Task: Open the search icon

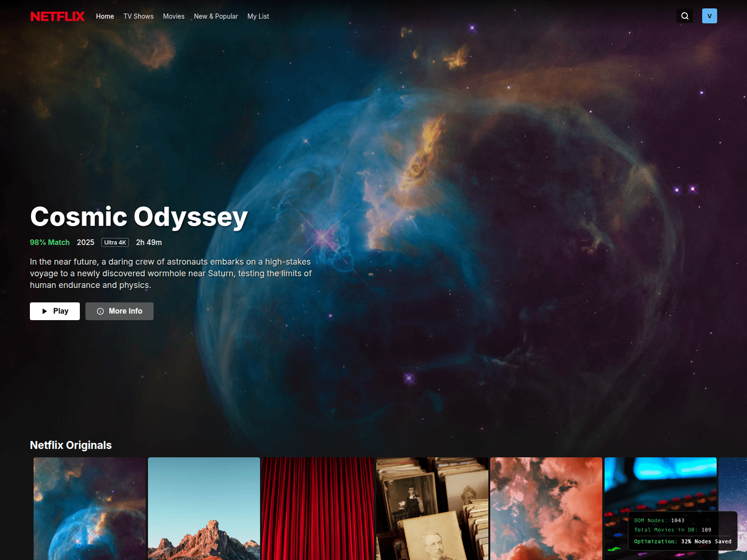Action: click(x=684, y=16)
